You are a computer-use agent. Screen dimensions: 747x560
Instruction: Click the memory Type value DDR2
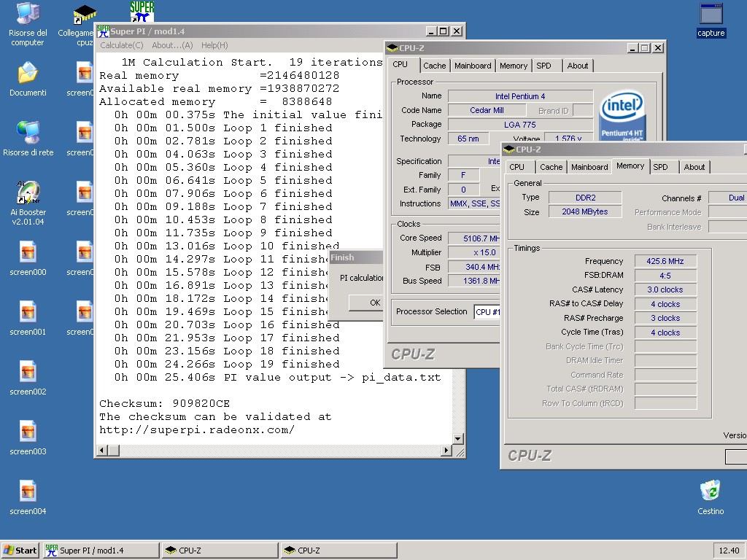585,198
